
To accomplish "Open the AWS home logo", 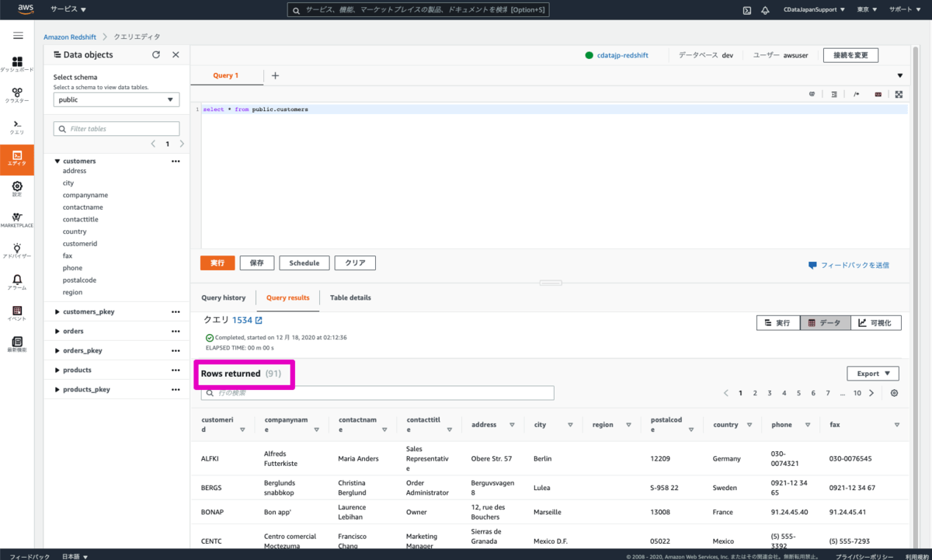I will tap(26, 10).
